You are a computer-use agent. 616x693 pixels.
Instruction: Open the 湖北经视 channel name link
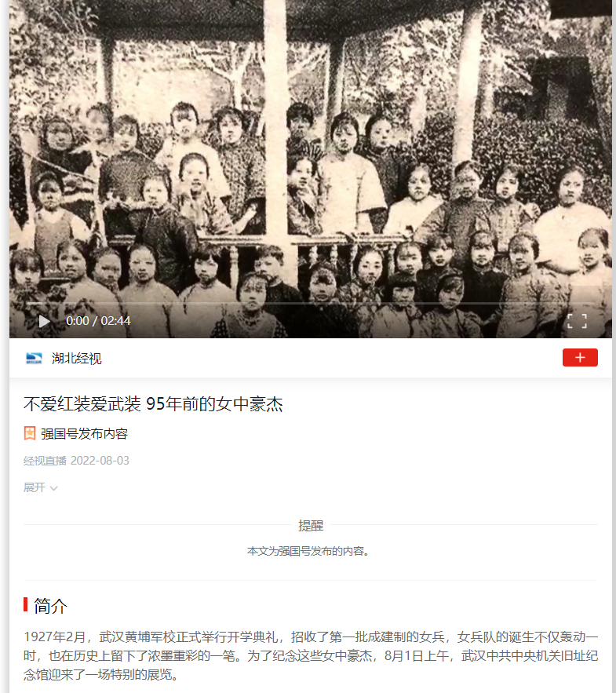pyautogui.click(x=76, y=359)
